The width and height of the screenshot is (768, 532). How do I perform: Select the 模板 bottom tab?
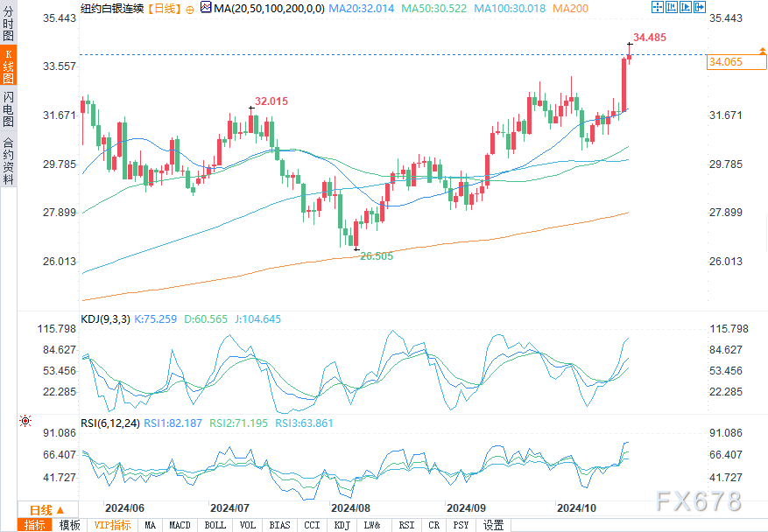click(70, 525)
